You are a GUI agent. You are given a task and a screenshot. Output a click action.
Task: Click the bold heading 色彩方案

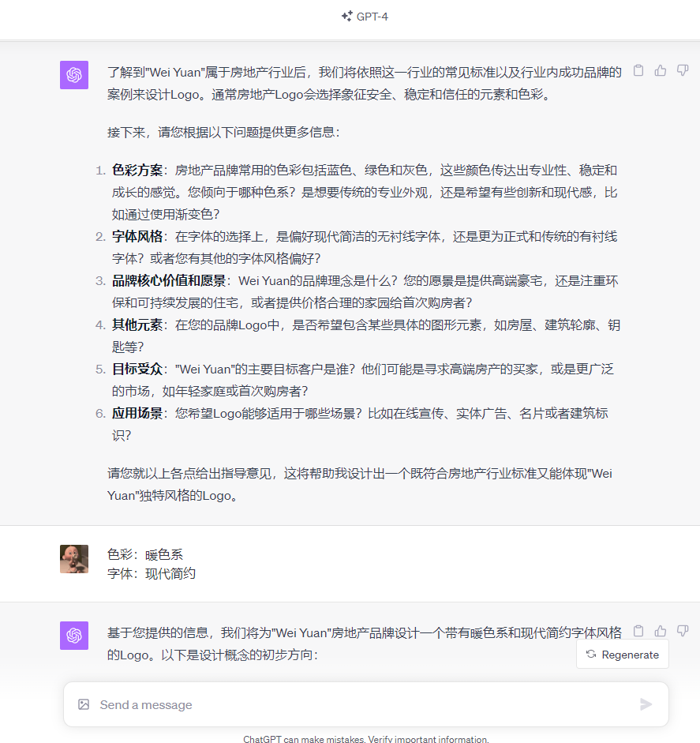137,170
